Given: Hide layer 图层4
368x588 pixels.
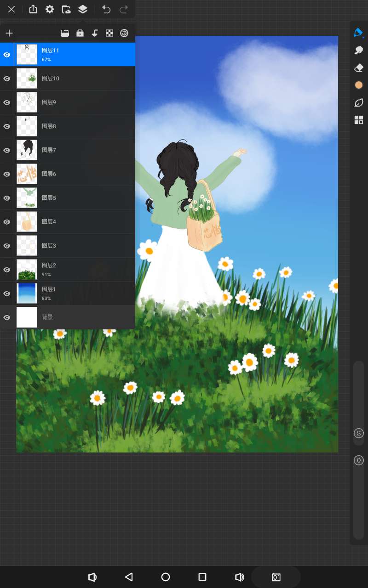Looking at the screenshot, I should [7, 222].
